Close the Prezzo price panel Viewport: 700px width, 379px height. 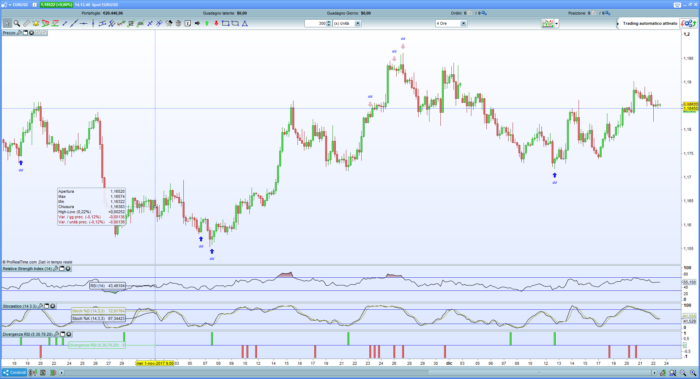[x=31, y=33]
